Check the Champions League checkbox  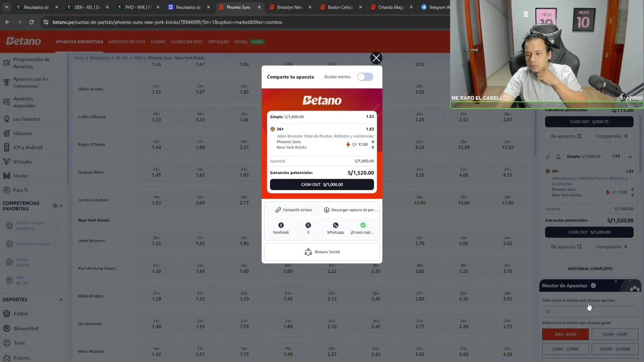pos(56,244)
